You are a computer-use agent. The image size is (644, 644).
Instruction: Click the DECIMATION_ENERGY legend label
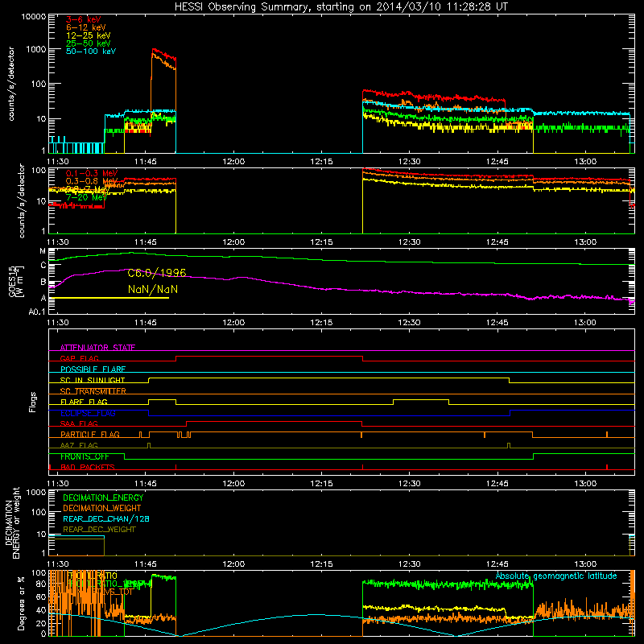[103, 497]
